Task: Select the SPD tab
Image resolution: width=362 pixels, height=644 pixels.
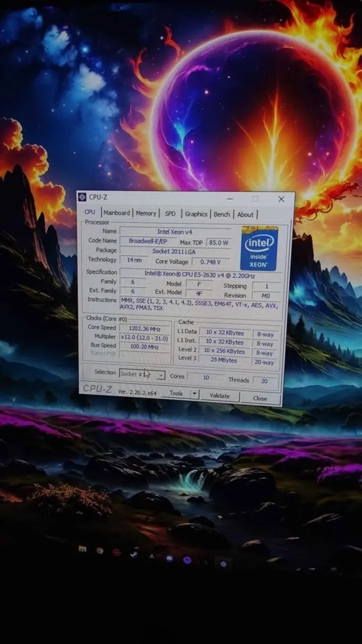Action: point(170,214)
